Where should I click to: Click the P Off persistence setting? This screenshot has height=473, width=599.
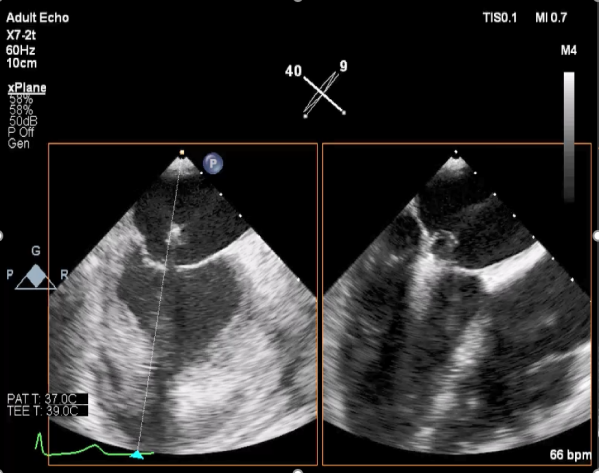pos(21,133)
